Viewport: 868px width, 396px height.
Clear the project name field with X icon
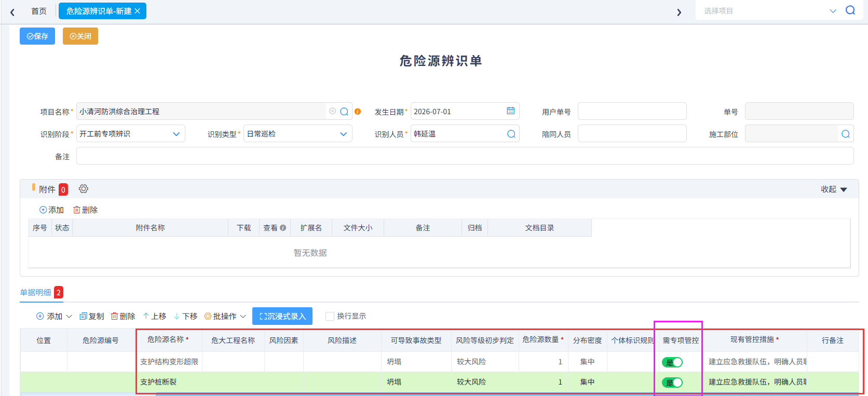(x=332, y=111)
